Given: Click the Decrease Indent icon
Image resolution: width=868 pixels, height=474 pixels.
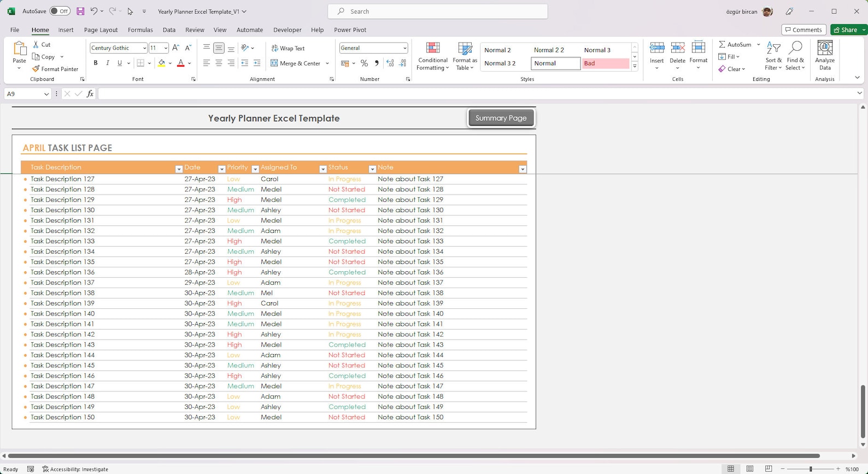Looking at the screenshot, I should point(245,63).
